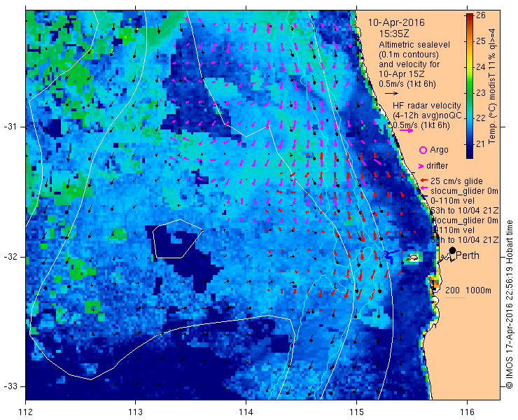Screen dimensions: 518x420
Task: Click the '200 1000m' depth contour label
Action: pos(468,290)
